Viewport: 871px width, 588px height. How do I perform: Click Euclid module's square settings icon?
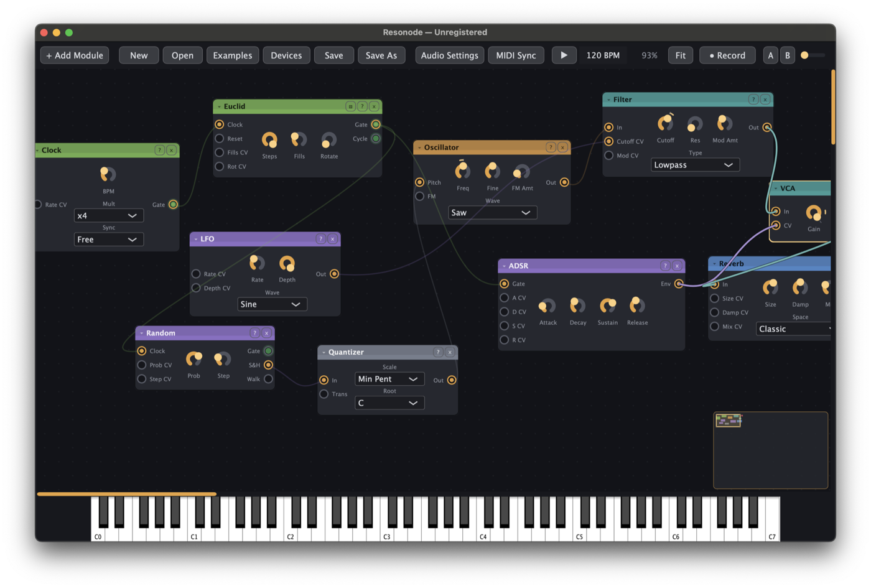[350, 106]
